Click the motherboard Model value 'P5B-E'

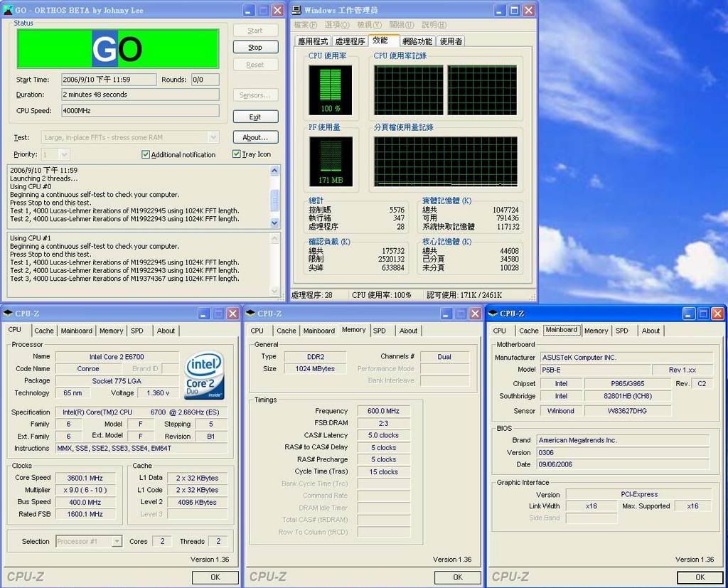coord(596,370)
